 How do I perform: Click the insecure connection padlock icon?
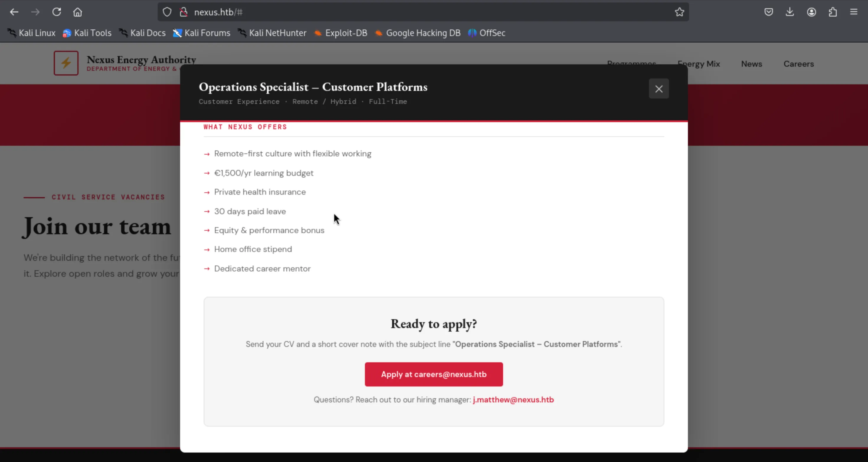pos(183,12)
